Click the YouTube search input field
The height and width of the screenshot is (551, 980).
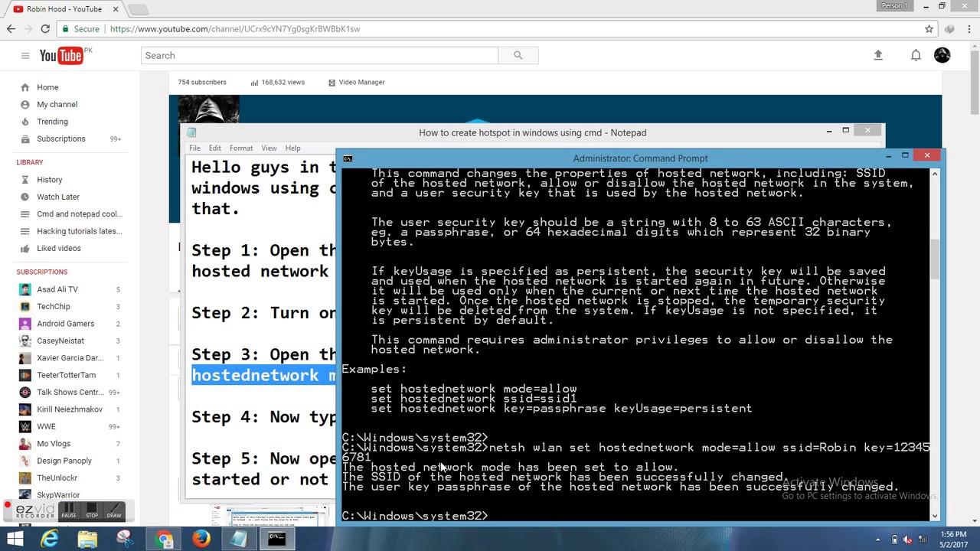click(319, 55)
